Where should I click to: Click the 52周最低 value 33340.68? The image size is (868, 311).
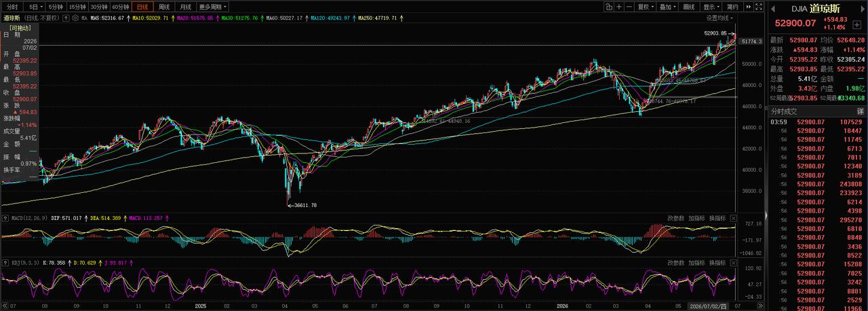pos(850,97)
